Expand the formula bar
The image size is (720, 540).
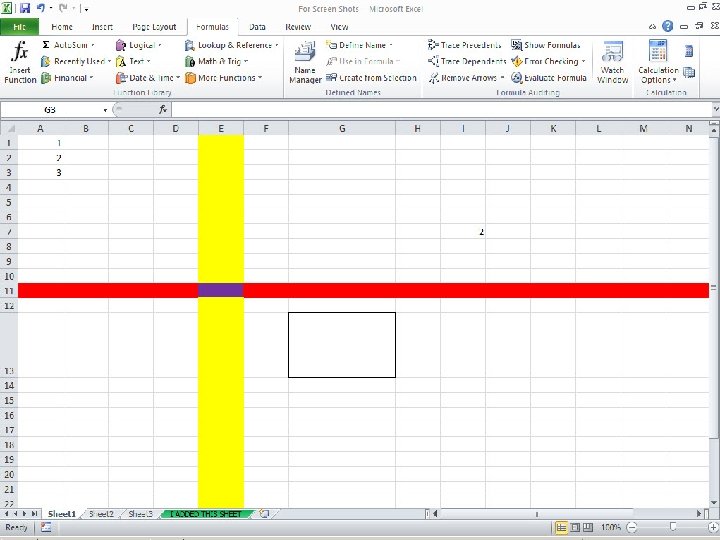point(715,109)
